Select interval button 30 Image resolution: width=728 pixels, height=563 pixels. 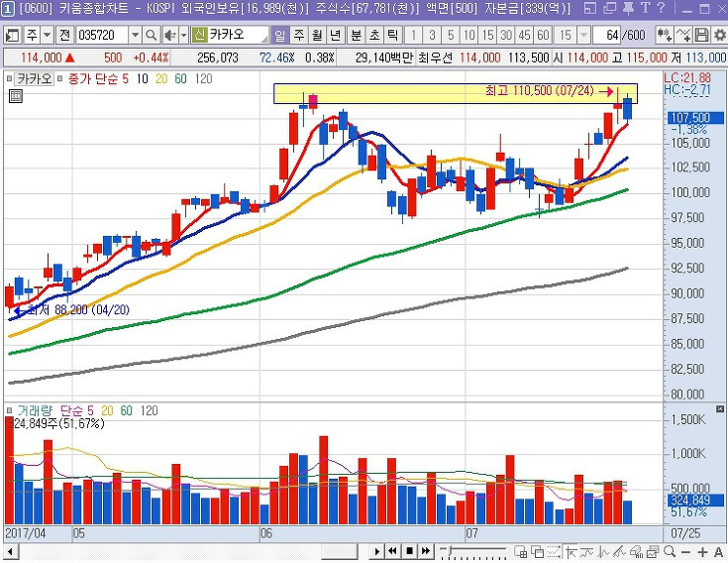[x=506, y=35]
